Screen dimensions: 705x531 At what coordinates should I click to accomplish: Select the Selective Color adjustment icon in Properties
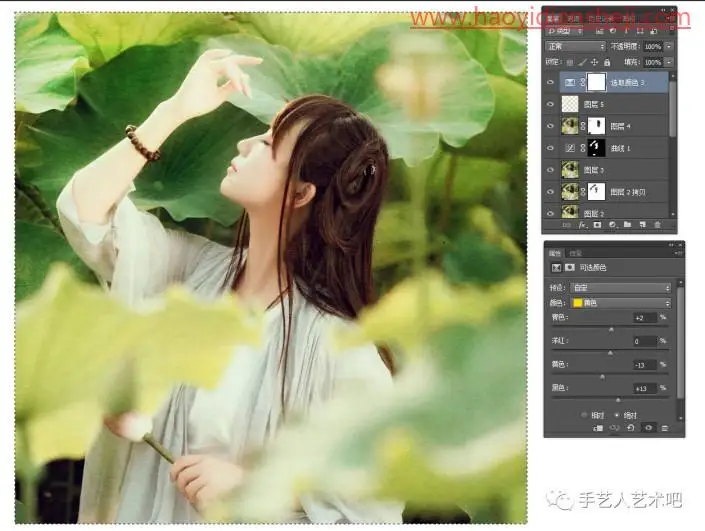[x=556, y=268]
